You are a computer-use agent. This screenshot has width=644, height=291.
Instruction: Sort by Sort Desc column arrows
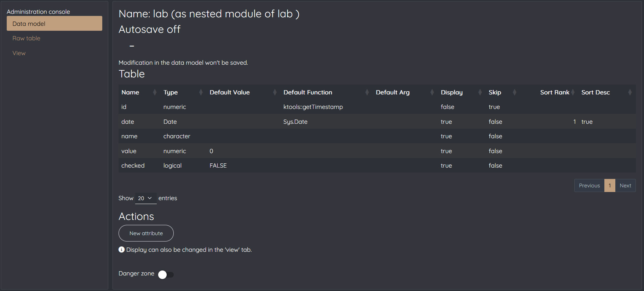point(630,92)
